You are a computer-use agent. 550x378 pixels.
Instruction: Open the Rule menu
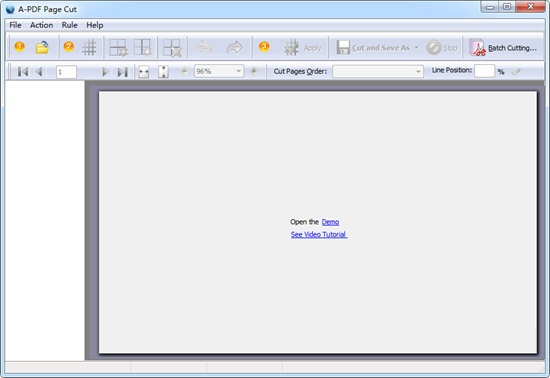coord(69,25)
